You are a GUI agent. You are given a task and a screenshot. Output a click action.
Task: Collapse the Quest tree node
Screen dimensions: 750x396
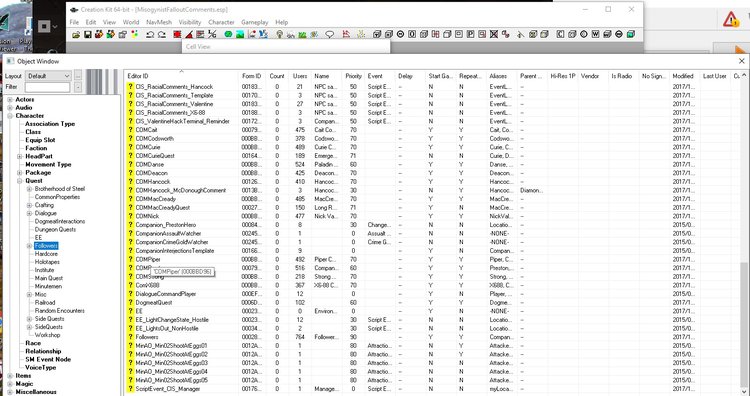click(20, 181)
